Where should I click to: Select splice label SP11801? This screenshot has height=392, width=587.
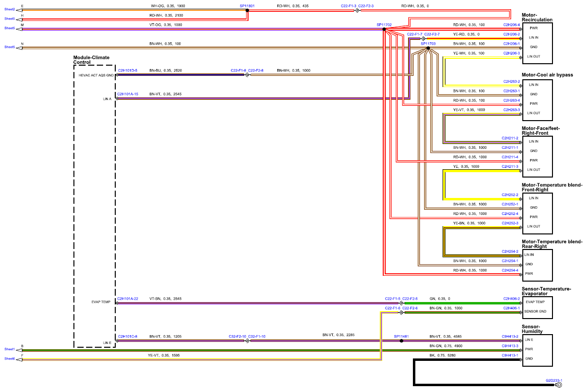pyautogui.click(x=248, y=6)
